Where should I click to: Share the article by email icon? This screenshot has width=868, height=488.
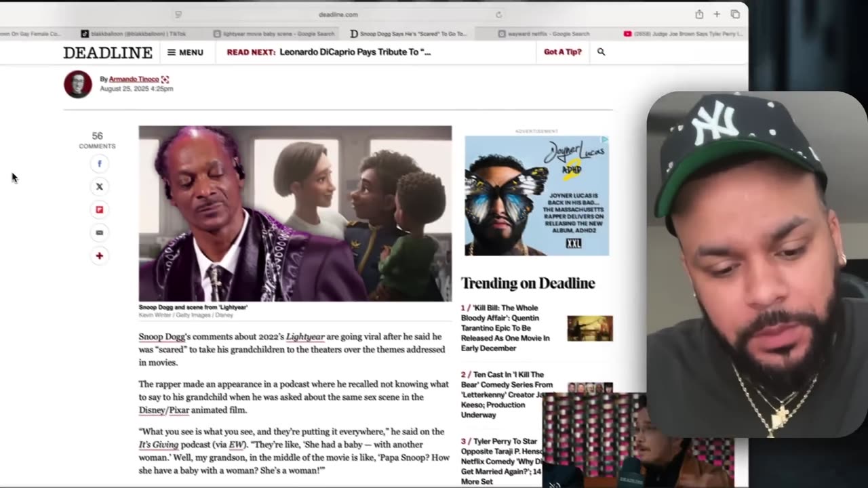99,232
